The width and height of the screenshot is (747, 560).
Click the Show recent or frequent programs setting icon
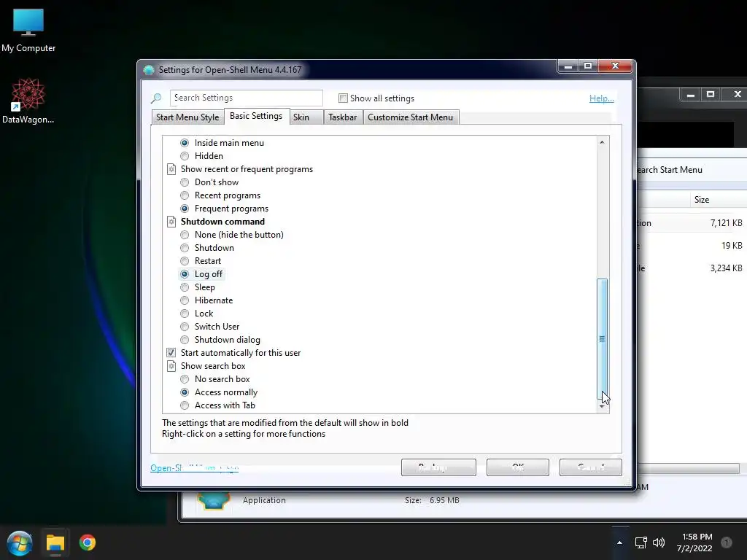[x=171, y=169]
